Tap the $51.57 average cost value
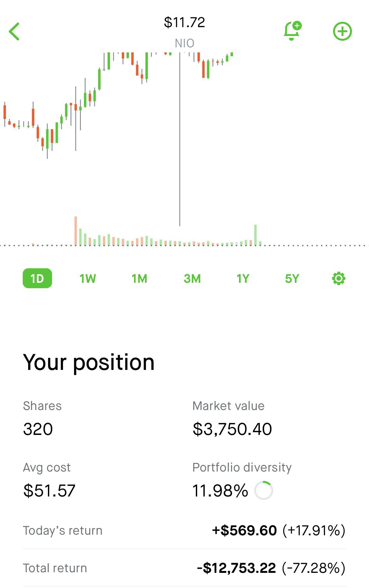Viewport: 369px width, 588px height. tap(49, 490)
